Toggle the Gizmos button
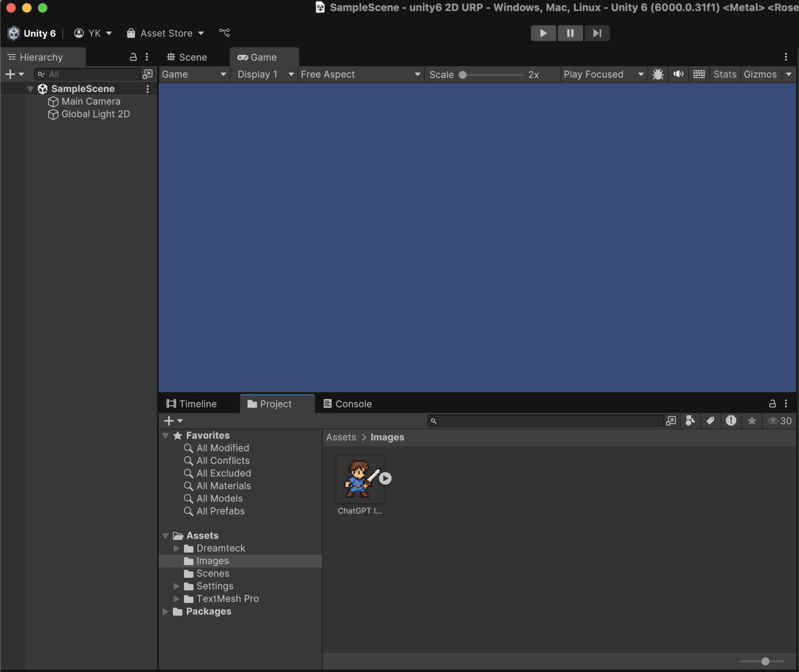799x672 pixels. pos(760,74)
